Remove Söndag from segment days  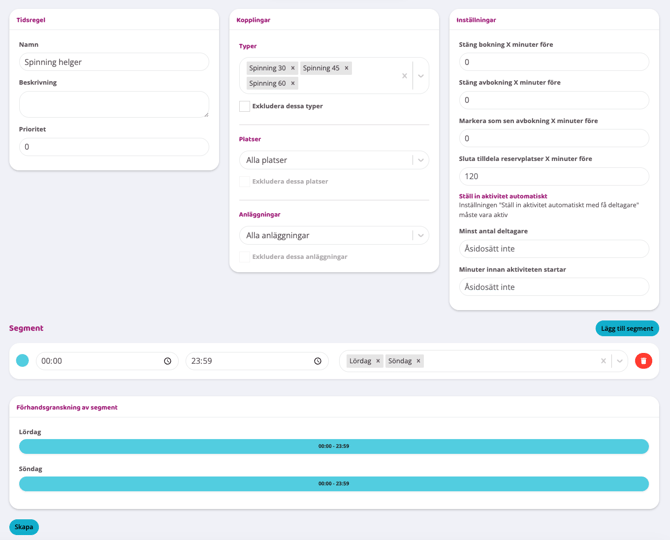coord(418,361)
